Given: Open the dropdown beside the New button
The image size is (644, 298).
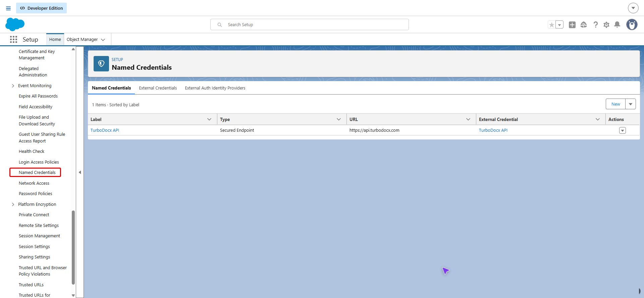Looking at the screenshot, I should click(631, 104).
